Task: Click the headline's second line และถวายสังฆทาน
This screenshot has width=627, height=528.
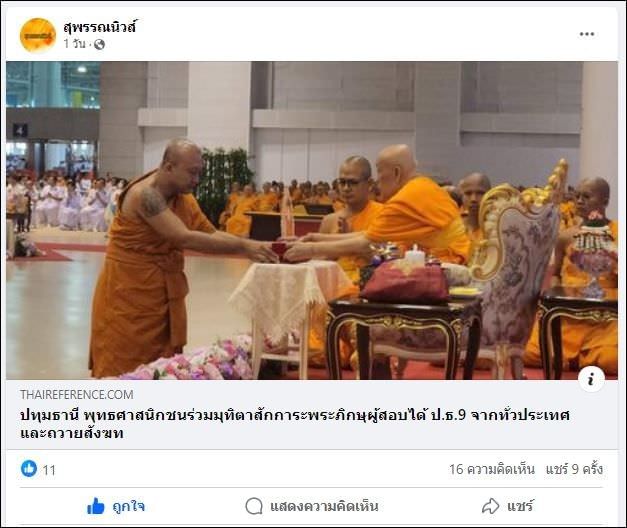Action: [x=72, y=434]
